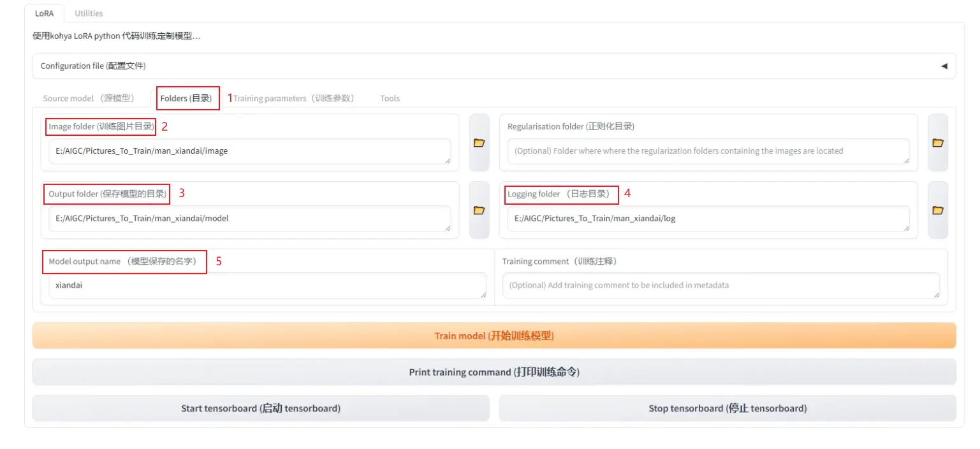Go to the Training parameters tab
This screenshot has height=449, width=980.
click(x=294, y=98)
